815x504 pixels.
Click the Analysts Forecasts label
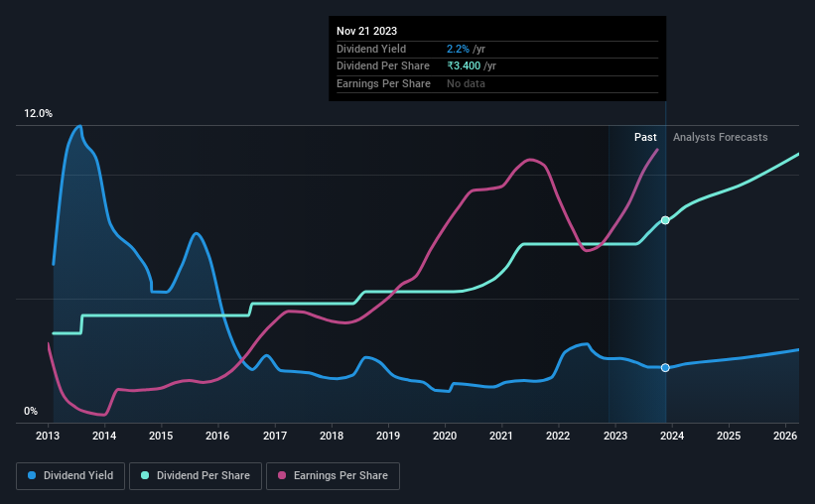click(720, 137)
